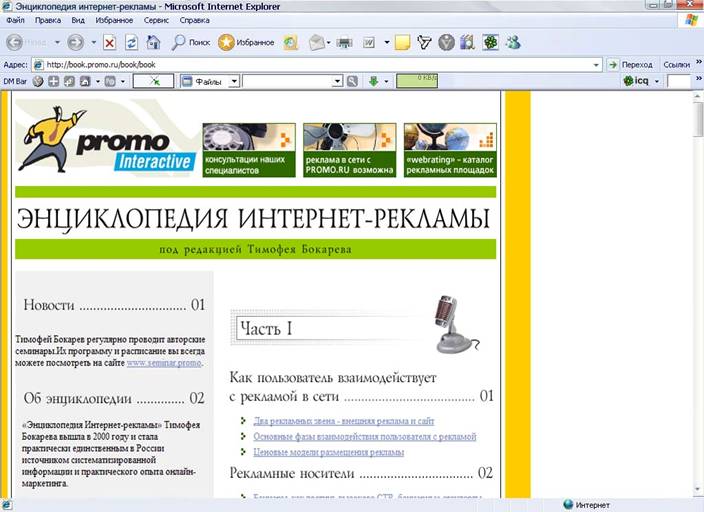Expand the green download arrow dropdown
Viewport: 704px width, 512px height.
tap(386, 82)
